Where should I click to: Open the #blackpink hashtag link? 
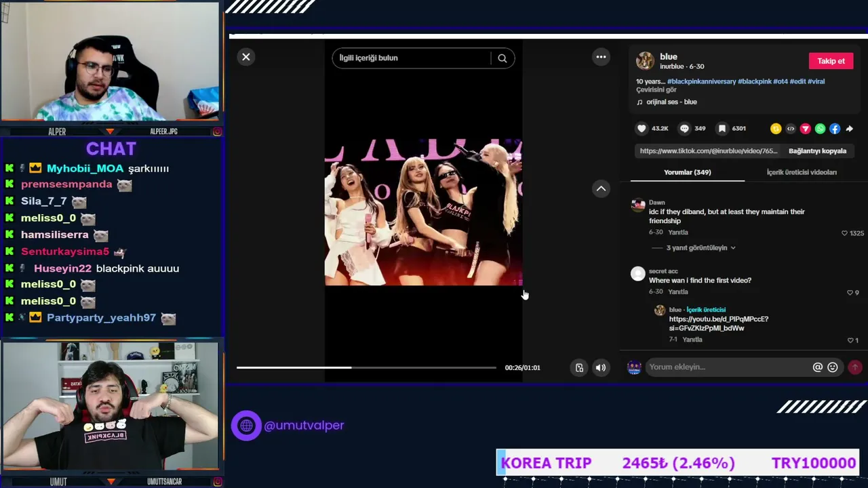pos(755,81)
